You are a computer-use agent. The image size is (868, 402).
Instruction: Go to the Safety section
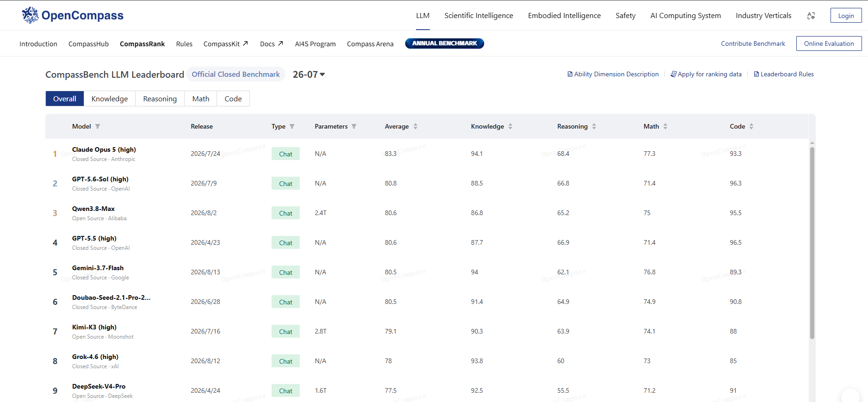(626, 15)
